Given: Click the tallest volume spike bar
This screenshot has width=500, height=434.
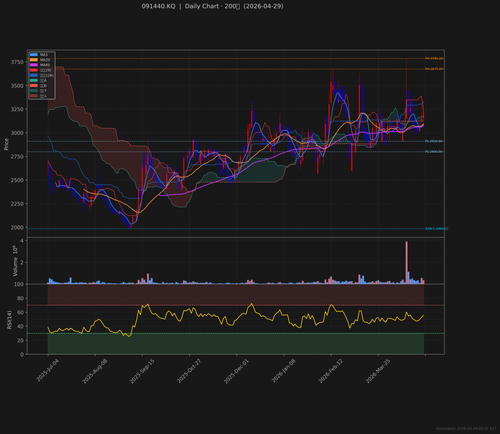Looking at the screenshot, I should coord(406,263).
